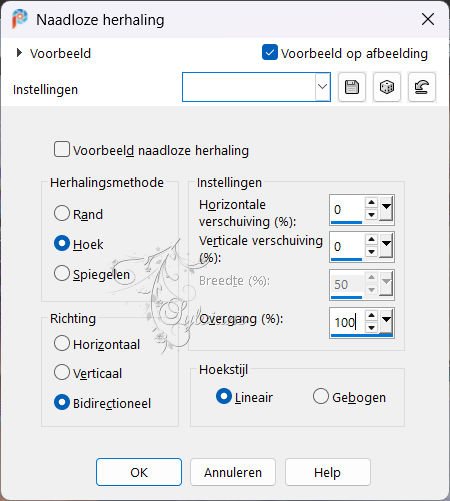This screenshot has height=501, width=450.
Task: Click the Annuleren button
Action: [x=233, y=472]
